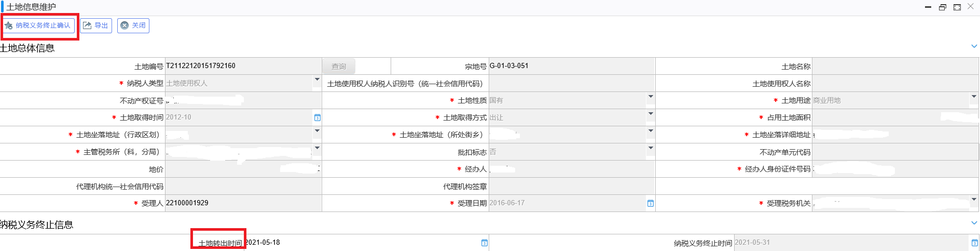Click the 纳税义务终止确认 button
This screenshot has width=980, height=251.
(38, 25)
